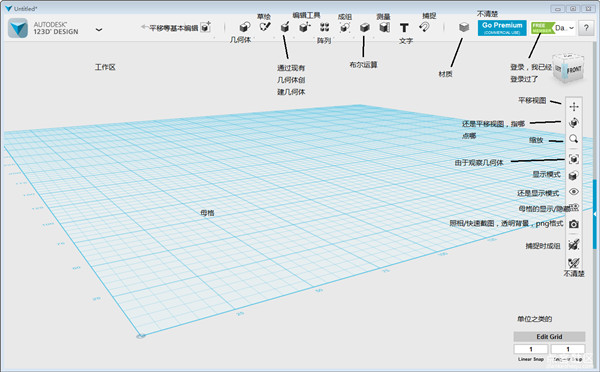Toggle grid visibility in navigation bar
This screenshot has width=600, height=372.
pyautogui.click(x=574, y=207)
